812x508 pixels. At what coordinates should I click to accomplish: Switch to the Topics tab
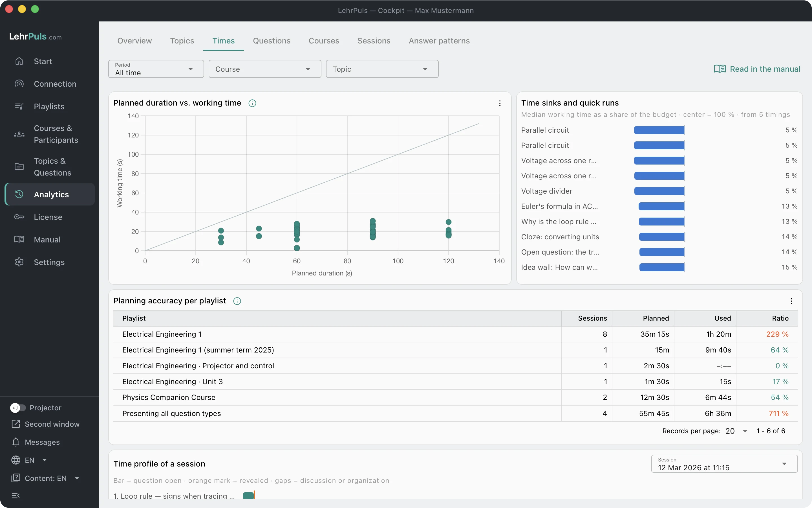[182, 41]
